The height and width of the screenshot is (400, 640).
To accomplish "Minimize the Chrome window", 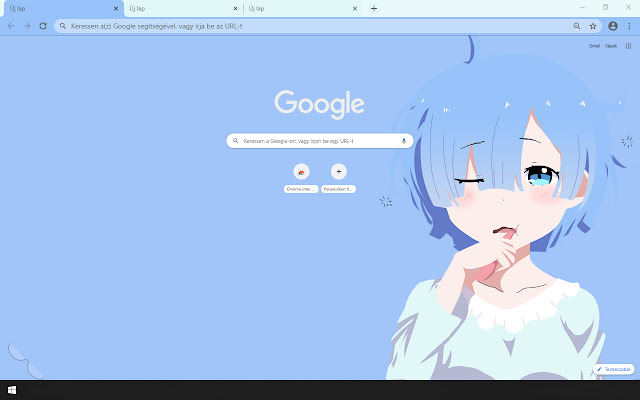I will click(x=582, y=7).
